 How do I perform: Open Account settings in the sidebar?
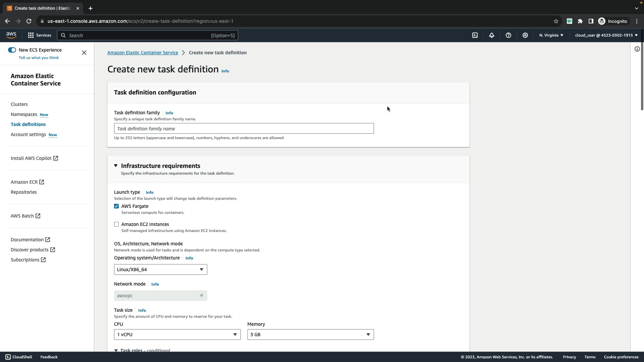coord(28,134)
